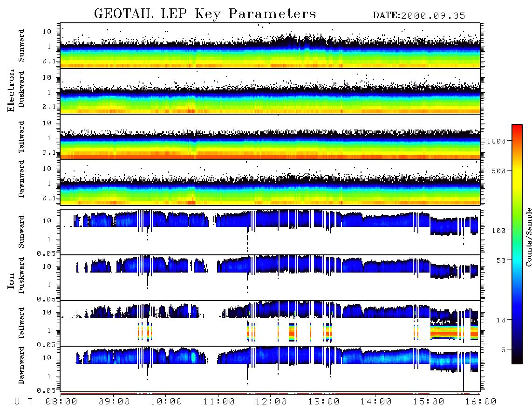
Task: Click the 1000 tick on colorbar
Action: pyautogui.click(x=497, y=141)
